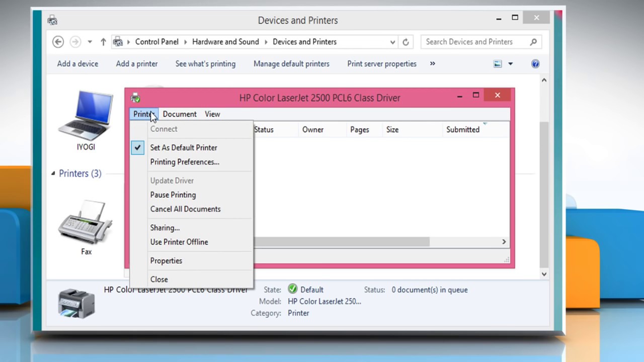Click the green Default state checkmark icon

point(292,289)
